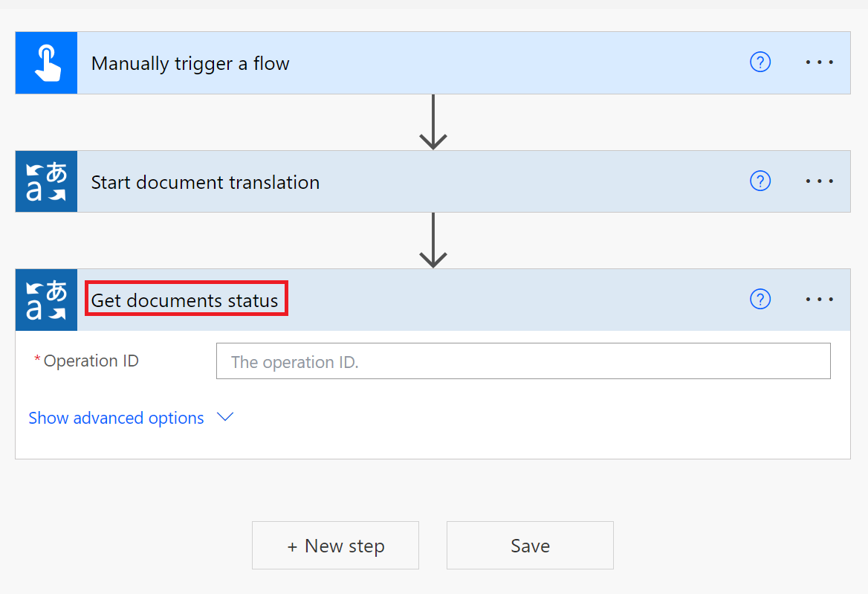
Task: Open the ellipsis menu on Start document translation
Action: point(818,181)
